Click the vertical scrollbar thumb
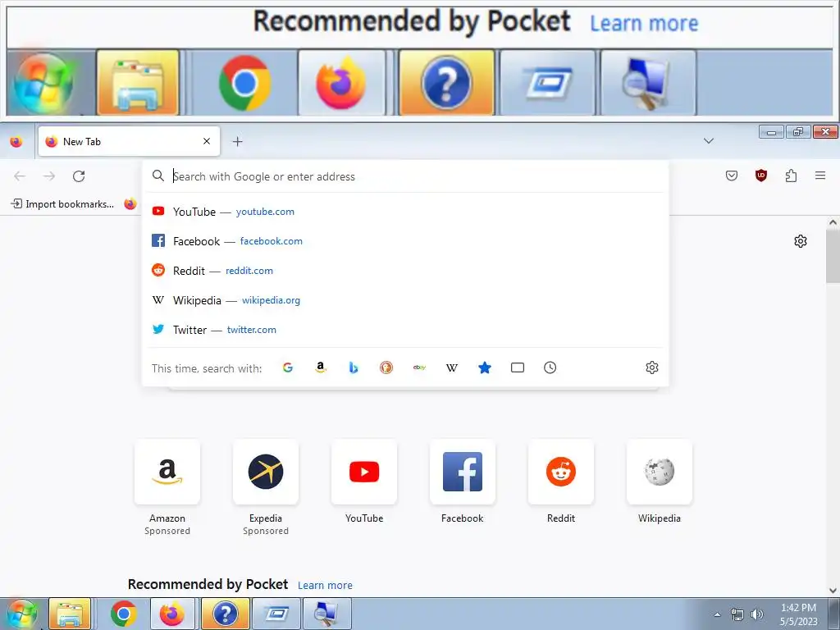This screenshot has height=630, width=840. click(x=833, y=256)
